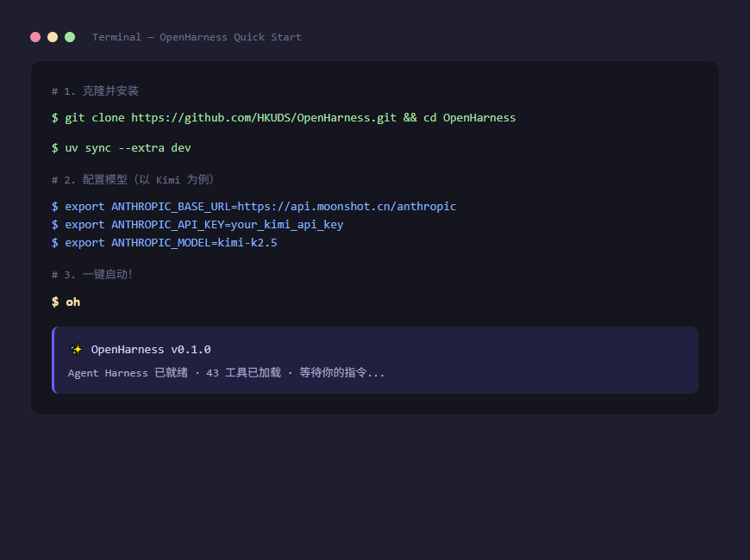Image resolution: width=750 pixels, height=560 pixels.
Task: Click the $ prompt on the ANTHROPIC_API_KEY line
Action: pos(54,224)
